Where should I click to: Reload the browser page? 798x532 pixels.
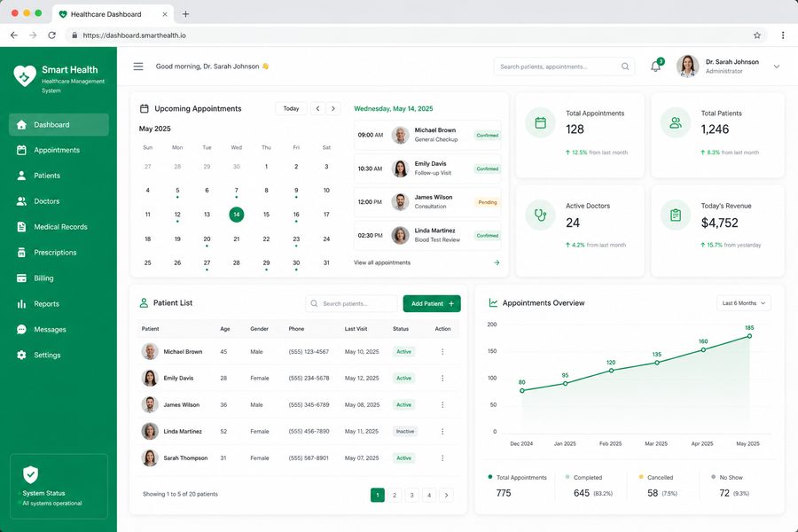point(52,35)
